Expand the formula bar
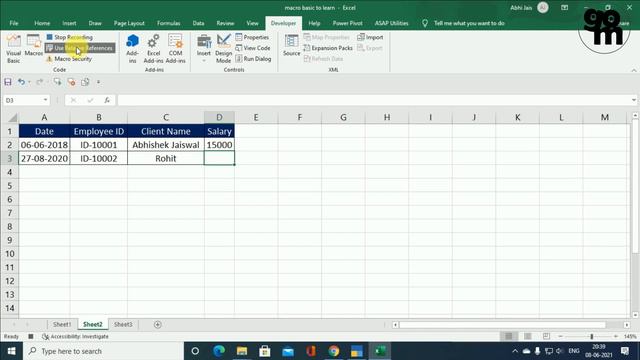Screen dimensions: 640x360 click(x=633, y=100)
